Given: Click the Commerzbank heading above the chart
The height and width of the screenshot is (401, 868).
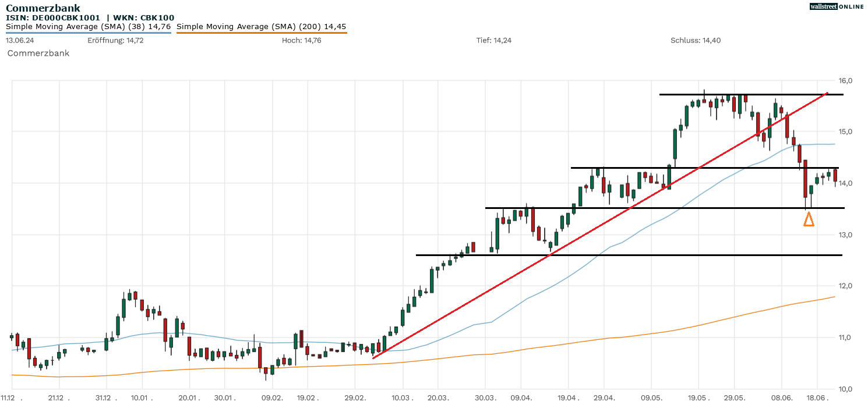Looking at the screenshot, I should point(43,8).
